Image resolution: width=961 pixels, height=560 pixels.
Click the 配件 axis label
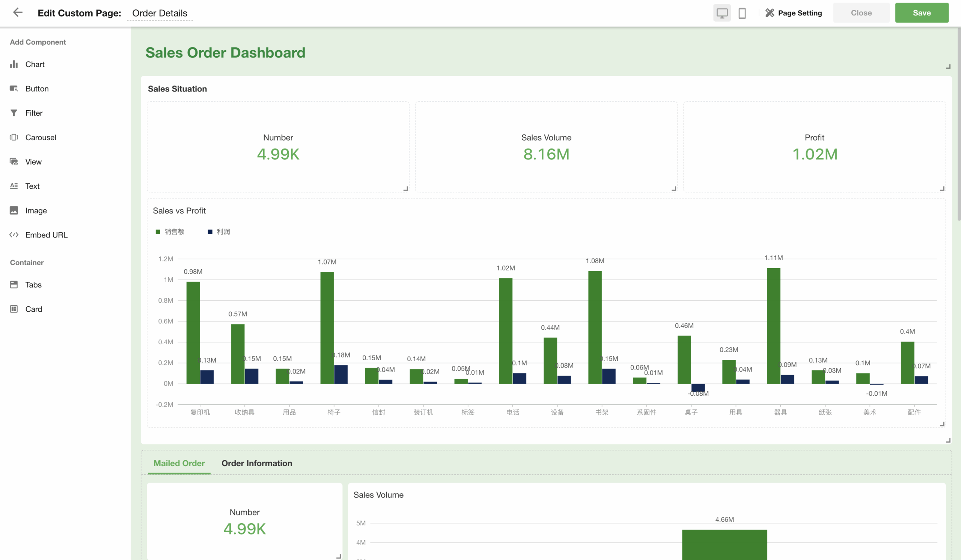click(x=914, y=412)
